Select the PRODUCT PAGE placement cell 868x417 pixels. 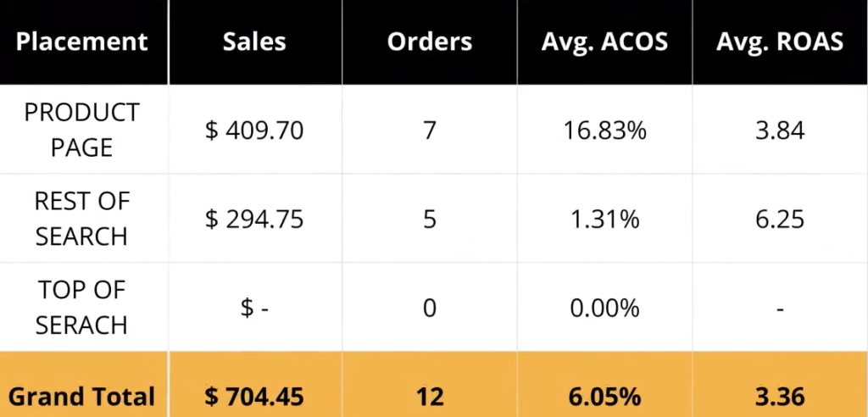tap(82, 130)
